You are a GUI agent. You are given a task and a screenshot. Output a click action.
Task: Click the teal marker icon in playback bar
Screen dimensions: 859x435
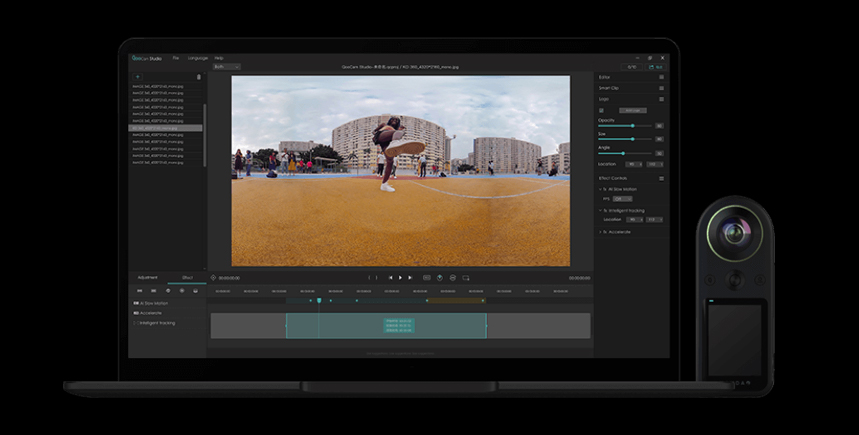click(440, 278)
